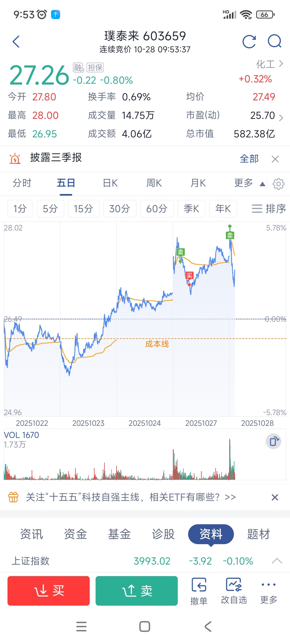The height and width of the screenshot is (644, 290).
Task: Select the 15分 period chip
Action: pyautogui.click(x=83, y=208)
